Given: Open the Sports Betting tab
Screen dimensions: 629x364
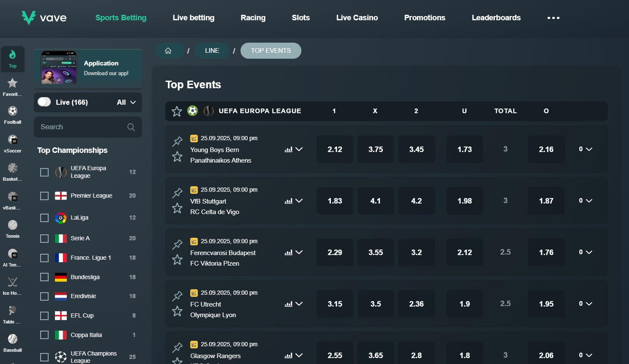Looking at the screenshot, I should [x=121, y=18].
